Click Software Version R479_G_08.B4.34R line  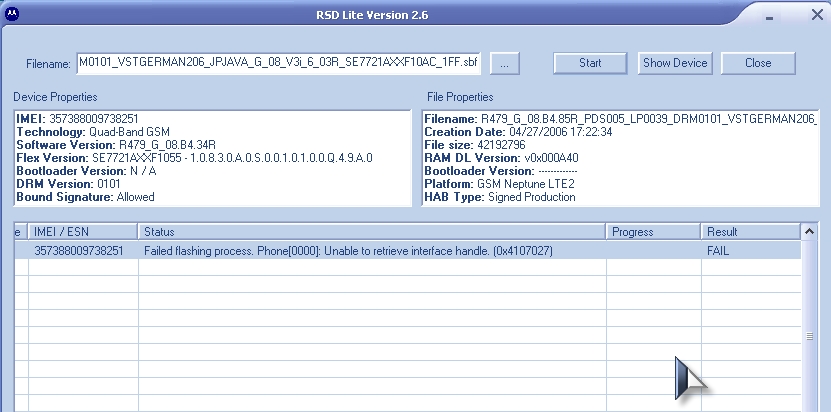tap(116, 145)
